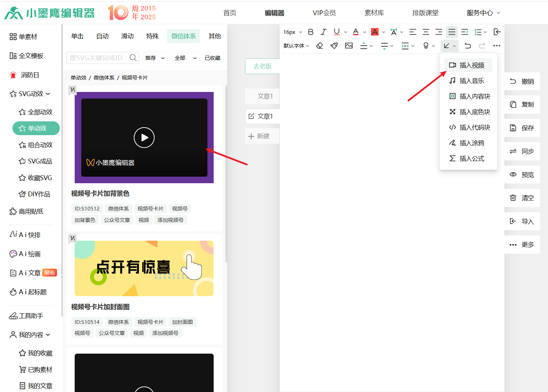
Task: Toggle justify text alignment
Action: click(452, 32)
